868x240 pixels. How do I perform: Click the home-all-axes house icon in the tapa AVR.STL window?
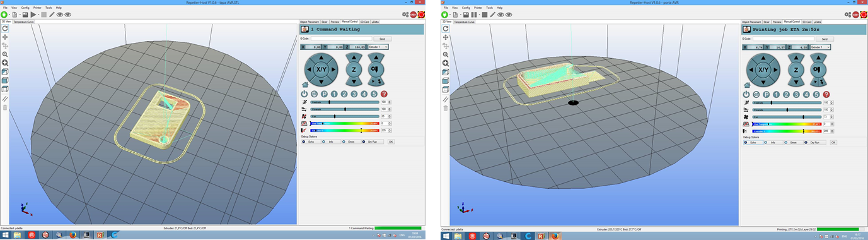[x=305, y=84]
